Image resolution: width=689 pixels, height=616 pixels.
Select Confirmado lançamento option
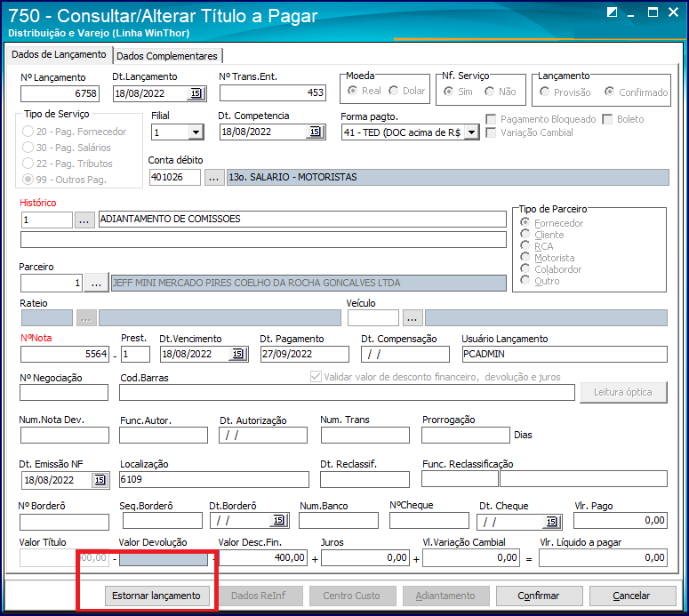610,92
